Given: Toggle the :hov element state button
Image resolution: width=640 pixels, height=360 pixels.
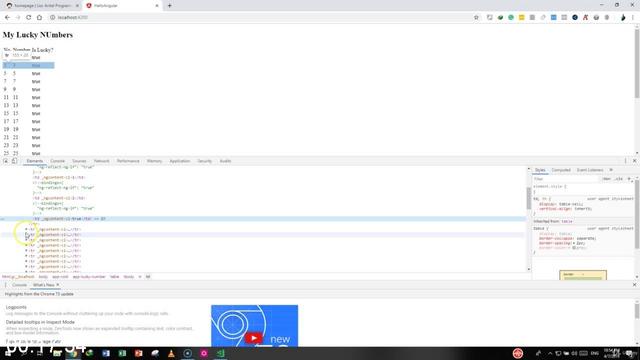Looking at the screenshot, I should click(607, 179).
